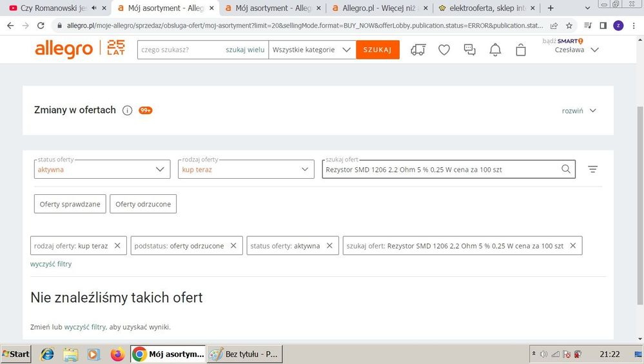Remove filter status oferty: aktywna
This screenshot has height=364, width=644.
coord(329,245)
